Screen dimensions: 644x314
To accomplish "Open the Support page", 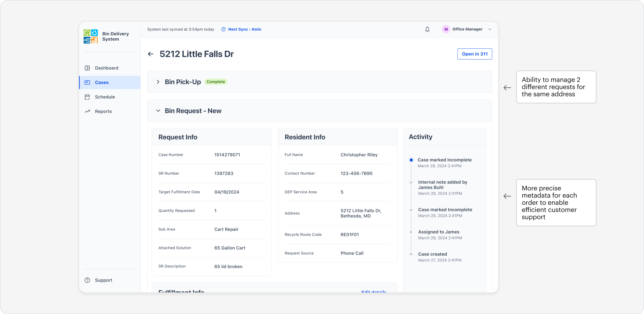I will coord(110,280).
